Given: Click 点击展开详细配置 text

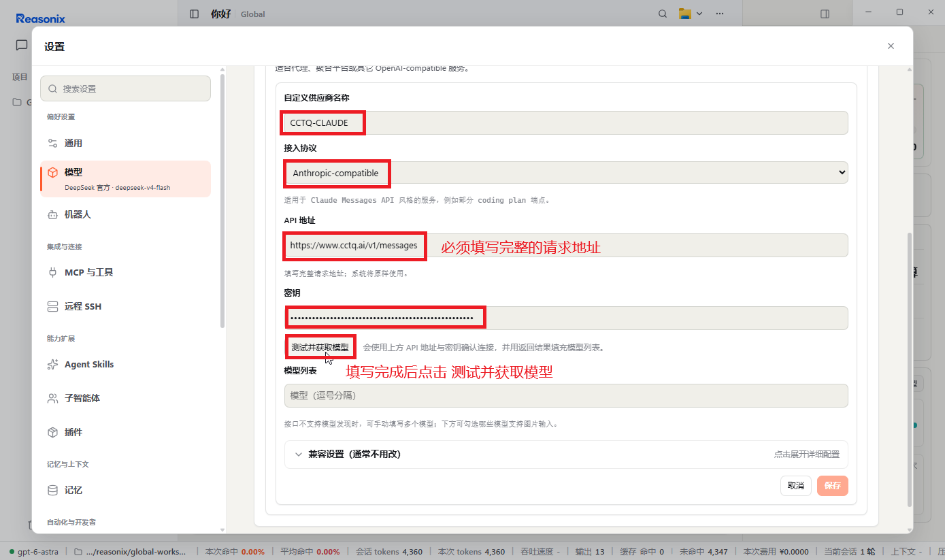Looking at the screenshot, I should [806, 455].
